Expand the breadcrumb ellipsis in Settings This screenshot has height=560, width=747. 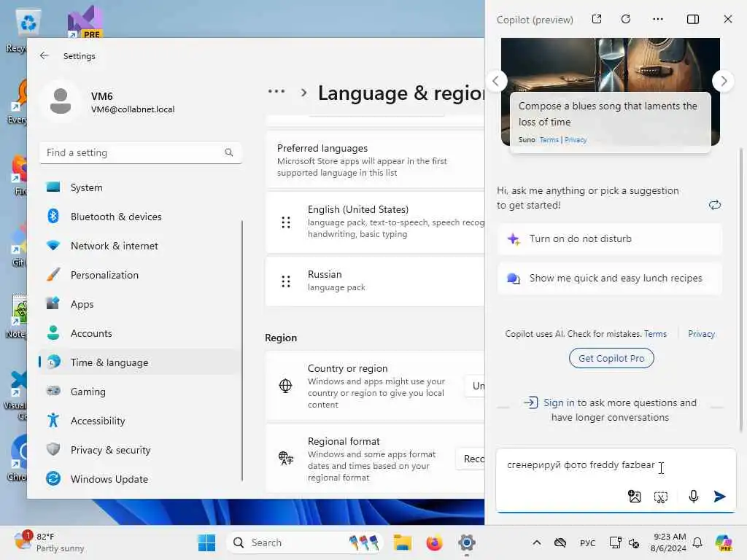[276, 91]
